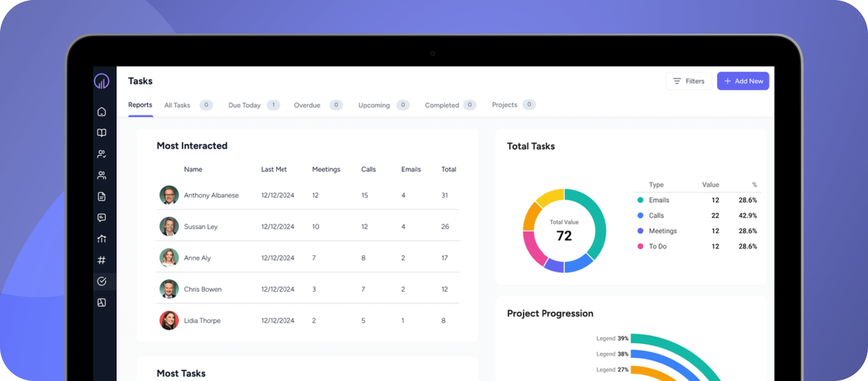
Task: Switch to the Upcoming tab
Action: pyautogui.click(x=384, y=105)
